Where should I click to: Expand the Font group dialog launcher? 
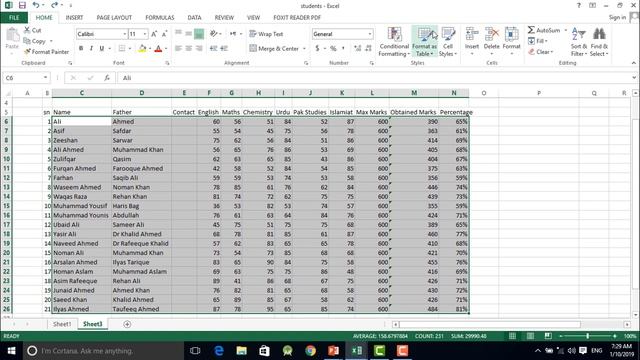(x=167, y=63)
